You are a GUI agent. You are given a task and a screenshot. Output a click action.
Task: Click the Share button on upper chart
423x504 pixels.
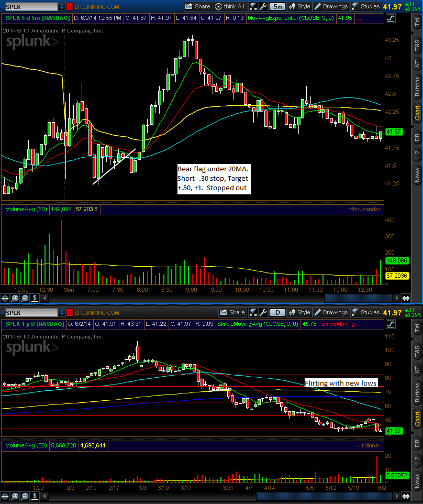[198, 6]
